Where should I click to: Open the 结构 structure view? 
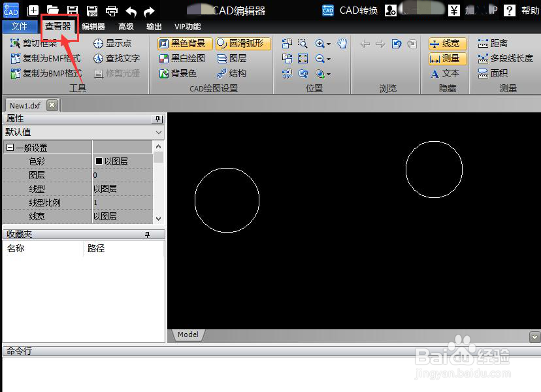coord(231,73)
